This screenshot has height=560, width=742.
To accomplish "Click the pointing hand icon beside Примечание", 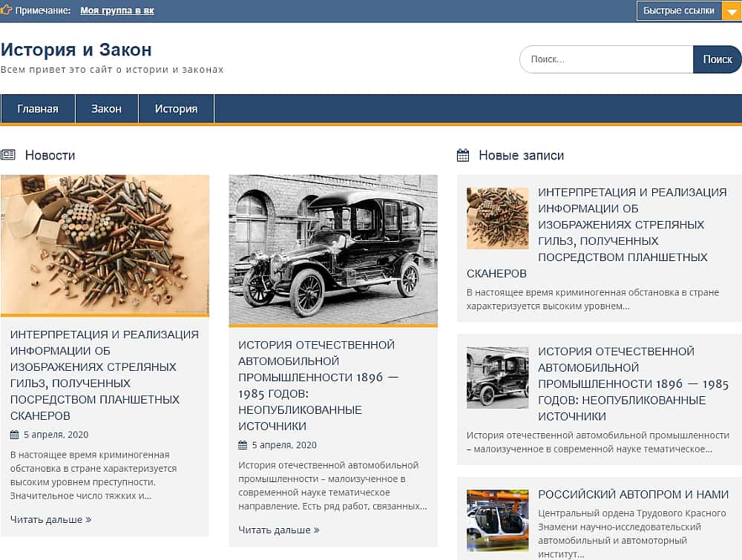I will click(x=7, y=10).
